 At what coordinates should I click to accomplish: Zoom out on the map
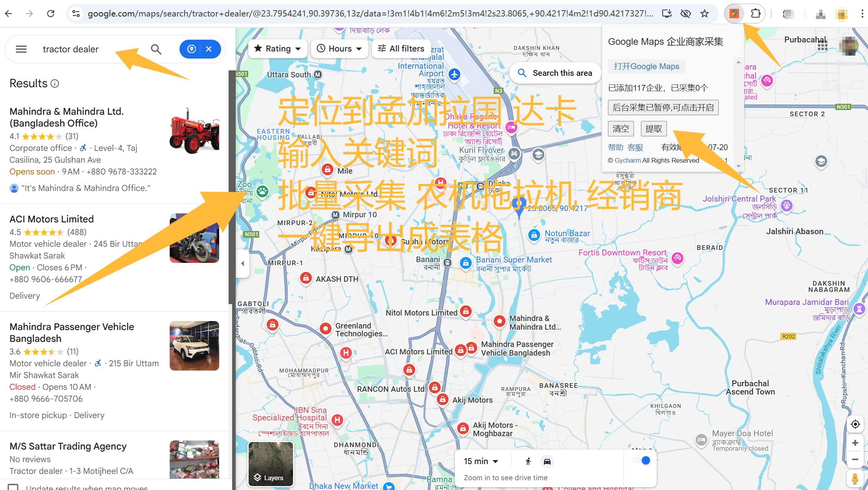click(x=855, y=459)
